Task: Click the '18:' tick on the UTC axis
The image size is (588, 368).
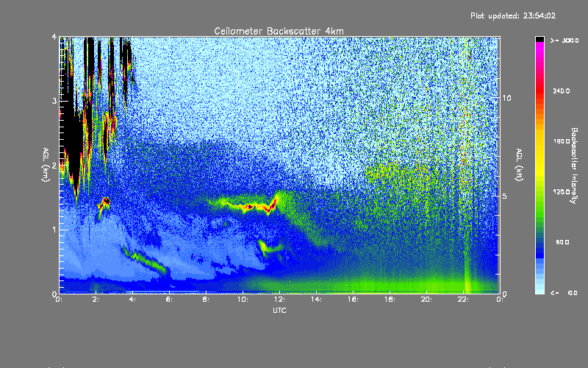Action: pyautogui.click(x=390, y=300)
